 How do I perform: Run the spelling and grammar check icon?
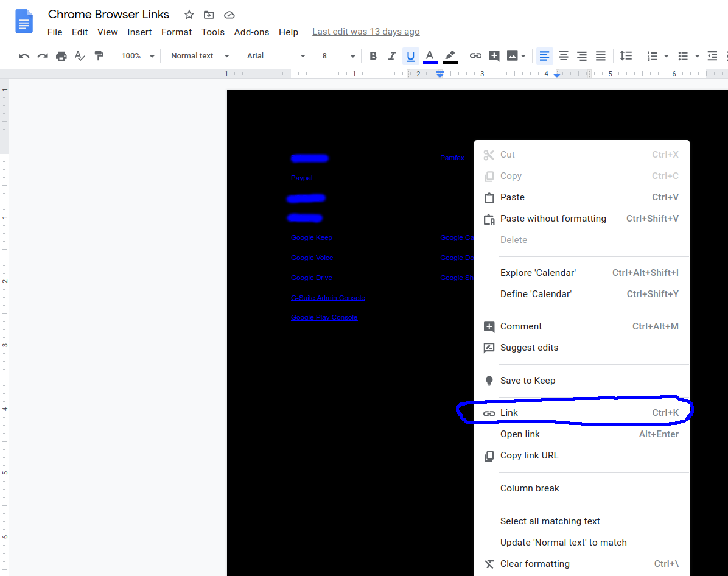point(80,56)
